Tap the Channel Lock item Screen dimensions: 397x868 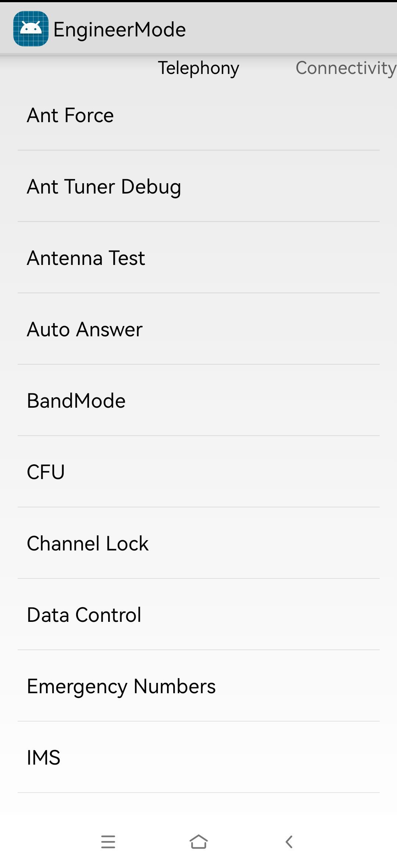click(199, 543)
